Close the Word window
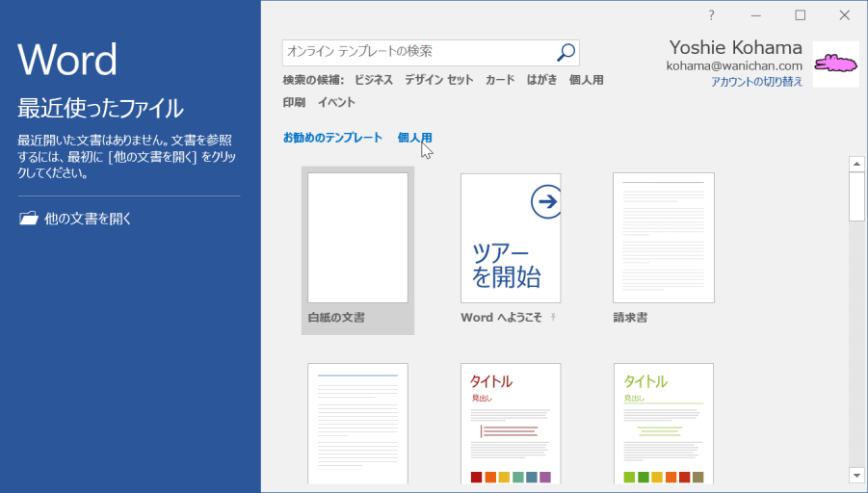The image size is (868, 493). (844, 15)
